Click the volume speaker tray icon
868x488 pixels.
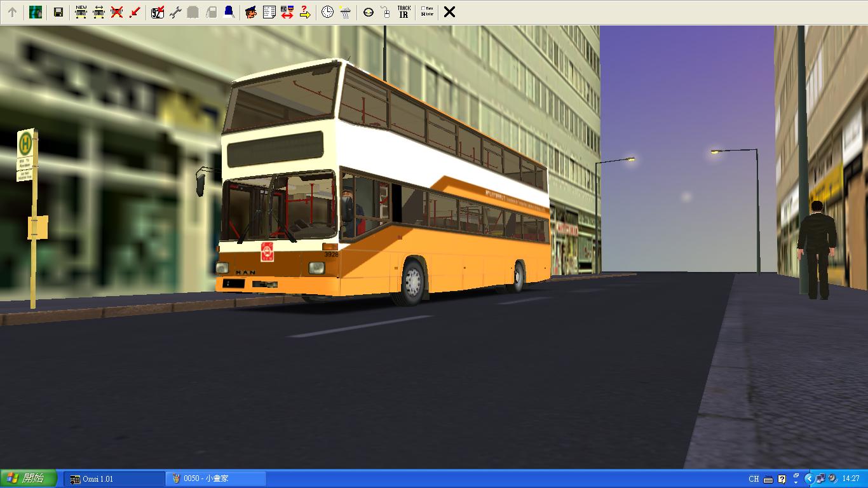tap(832, 479)
